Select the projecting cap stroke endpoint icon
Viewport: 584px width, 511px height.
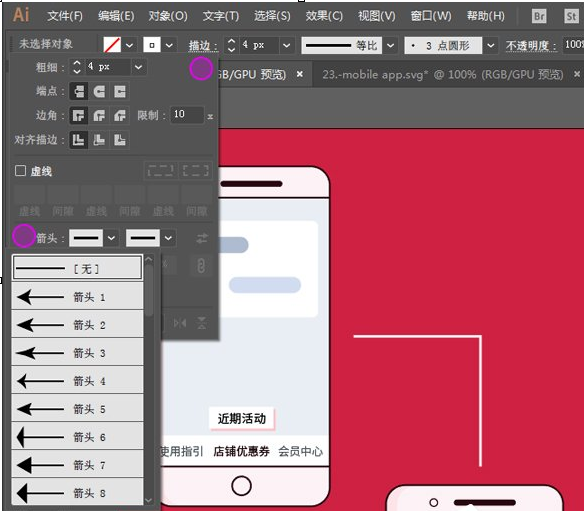(120, 91)
